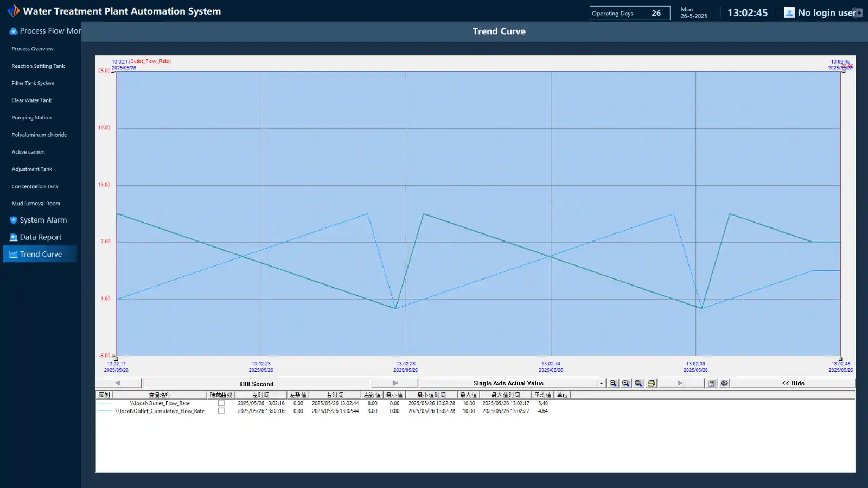
Task: Click the Trend Curve chart icon
Action: click(x=14, y=254)
